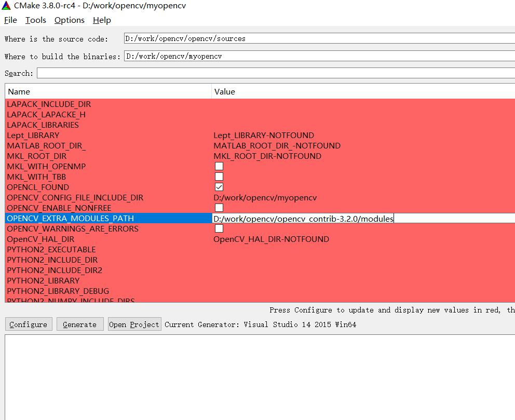Viewport: 515px width, 420px height.
Task: Select the MKL_ROOT_DIR entry
Action: pyautogui.click(x=37, y=156)
